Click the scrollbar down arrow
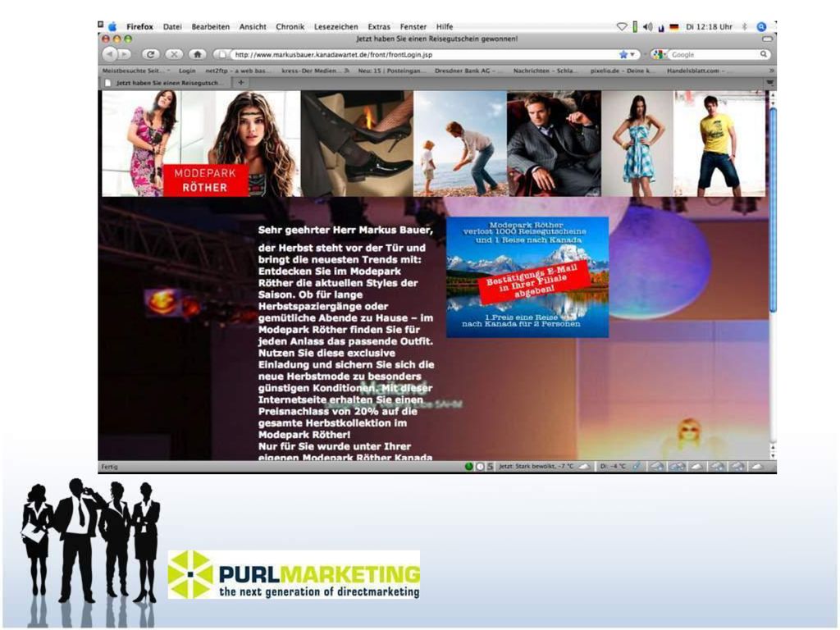 773,455
